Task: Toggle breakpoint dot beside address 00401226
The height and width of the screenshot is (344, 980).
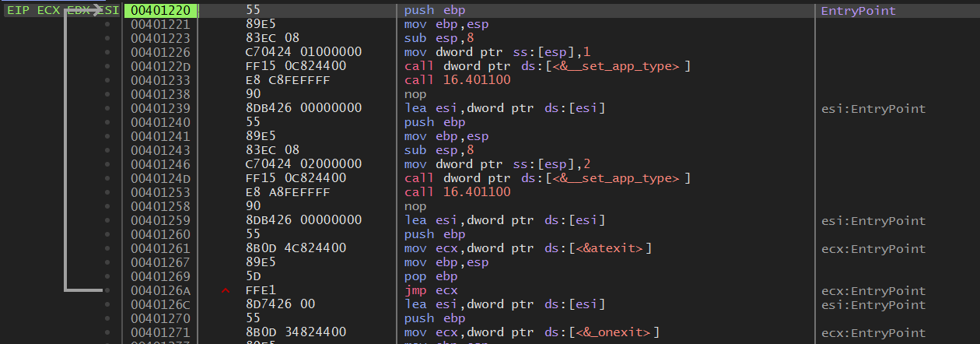Action: pos(107,52)
